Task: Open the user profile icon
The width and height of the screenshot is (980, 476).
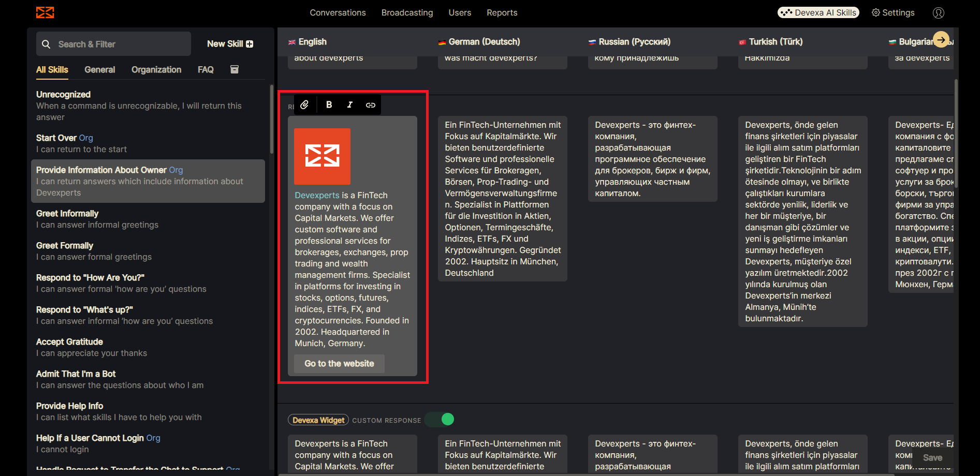Action: coord(939,13)
